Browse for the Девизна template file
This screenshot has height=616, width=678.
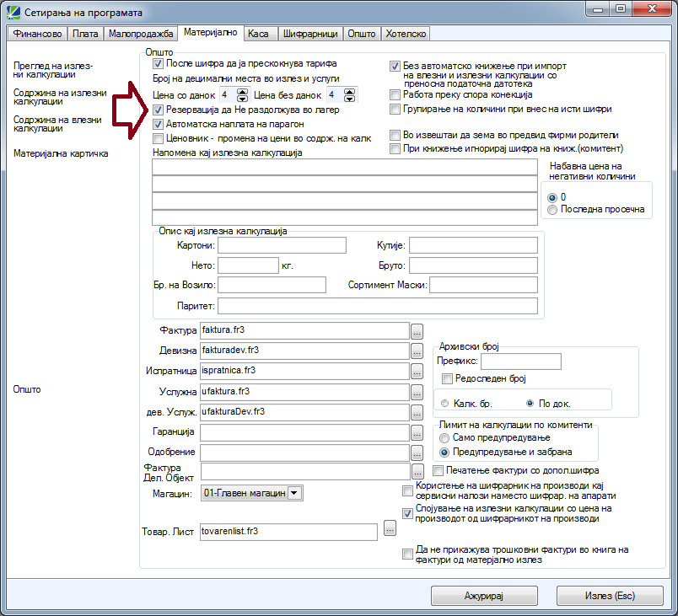tap(417, 351)
